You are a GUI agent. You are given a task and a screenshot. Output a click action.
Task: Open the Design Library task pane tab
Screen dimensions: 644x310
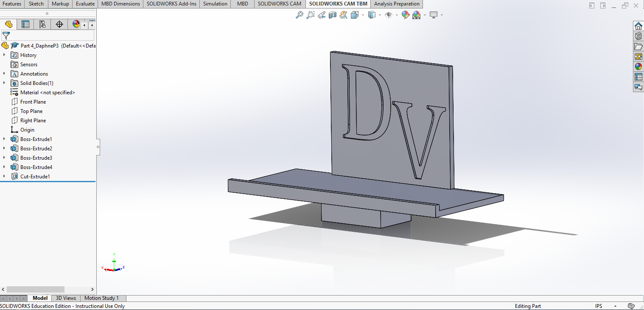pyautogui.click(x=638, y=37)
